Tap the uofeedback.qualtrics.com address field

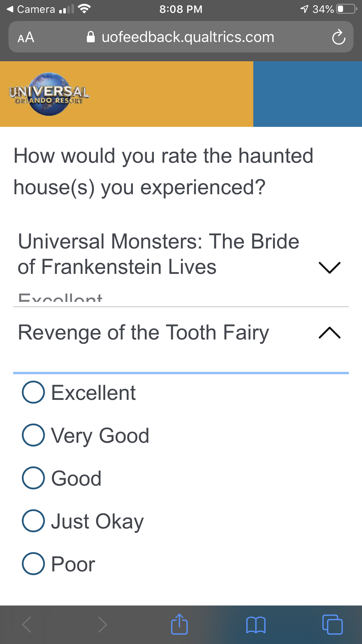(188, 37)
